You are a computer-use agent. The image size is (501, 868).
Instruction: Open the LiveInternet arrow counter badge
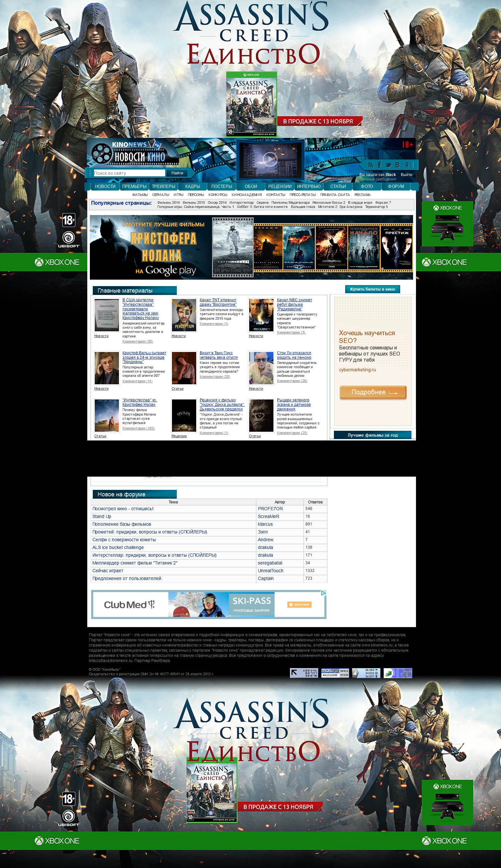[304, 673]
